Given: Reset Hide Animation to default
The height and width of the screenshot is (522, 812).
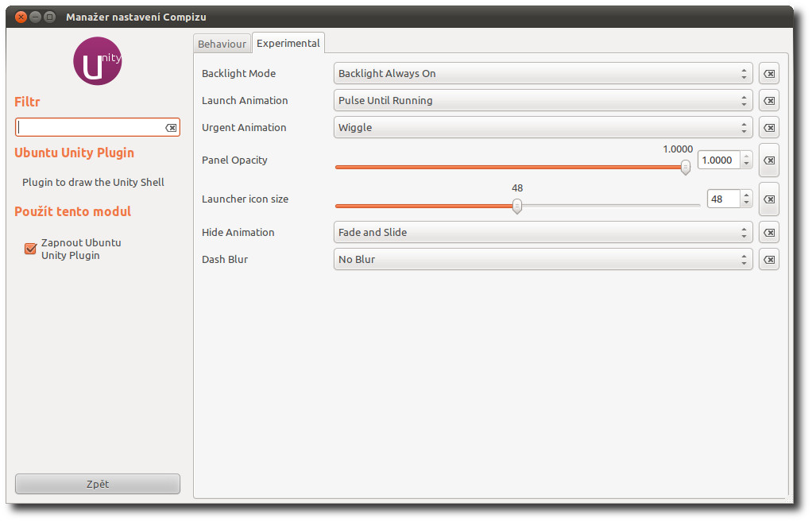Looking at the screenshot, I should click(768, 233).
